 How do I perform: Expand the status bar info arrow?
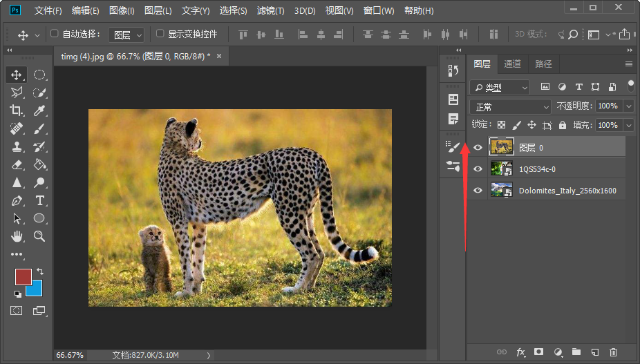209,356
